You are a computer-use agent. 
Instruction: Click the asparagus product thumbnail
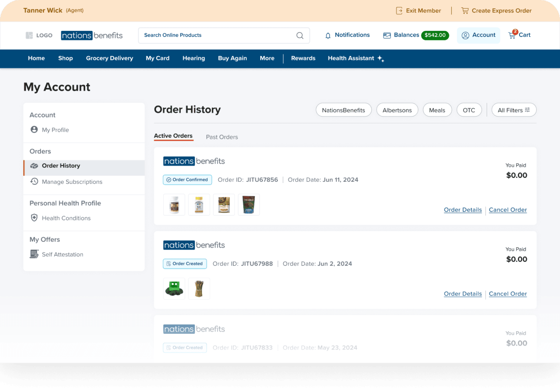pyautogui.click(x=199, y=288)
